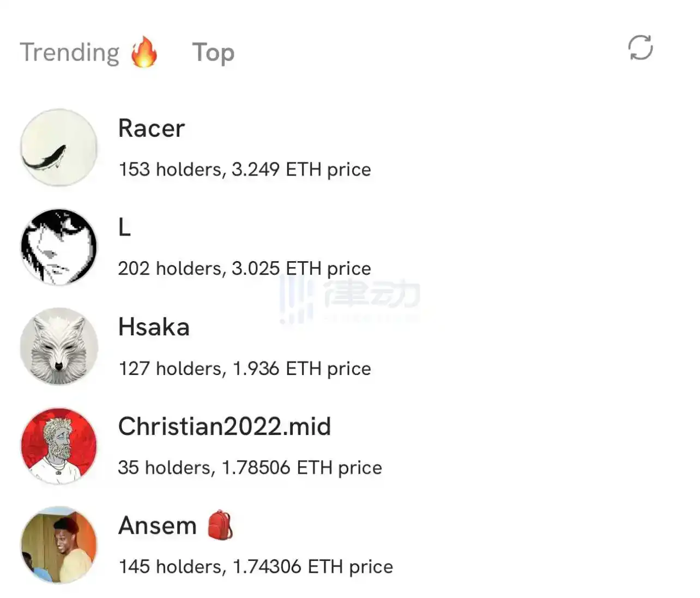Select the Trending tab
Viewport: 700px width, 598px height.
click(x=70, y=53)
